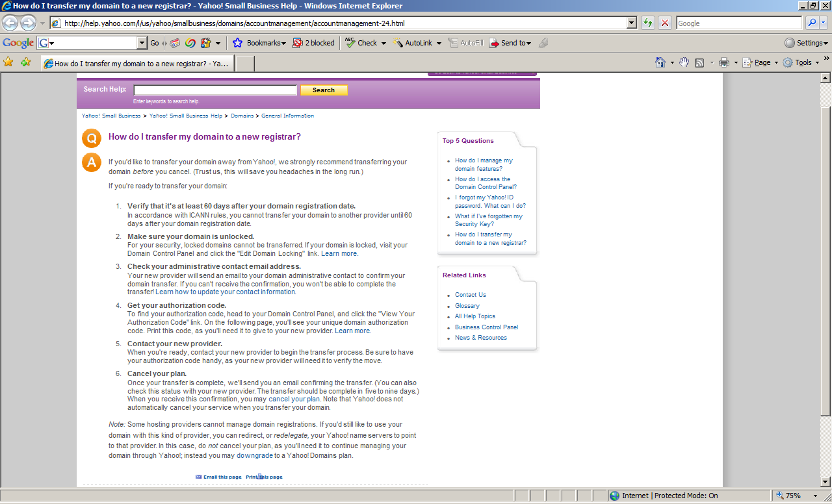Click the zoom magnifier in status bar

779,496
